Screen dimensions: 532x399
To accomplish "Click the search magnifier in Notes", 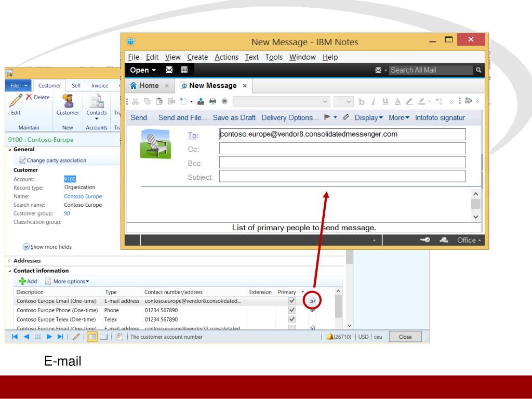I will pos(478,70).
